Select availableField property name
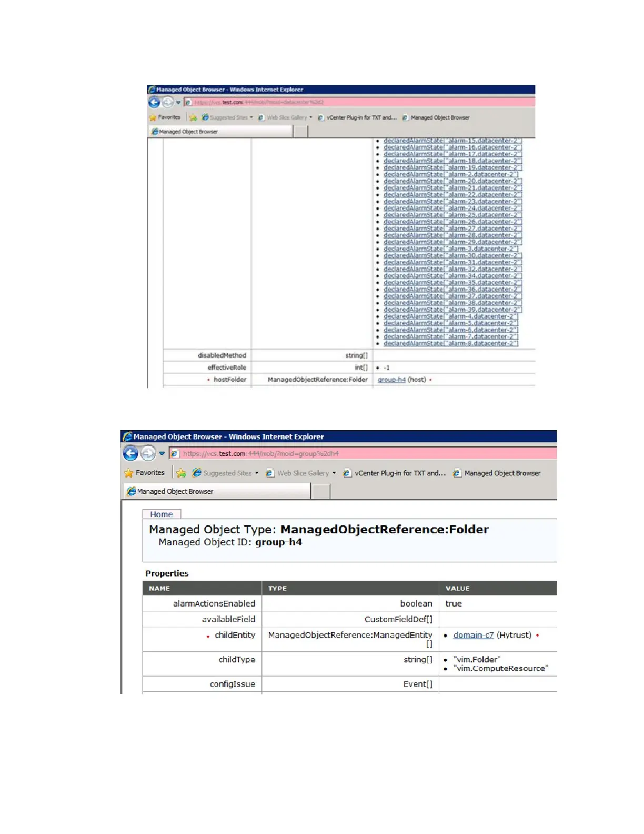The width and height of the screenshot is (644, 834). [x=228, y=620]
